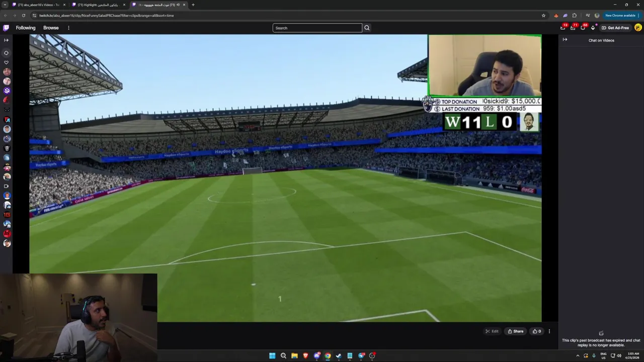Open Chrome media controls icon
Screen dimensions: 644x362
coord(588,16)
